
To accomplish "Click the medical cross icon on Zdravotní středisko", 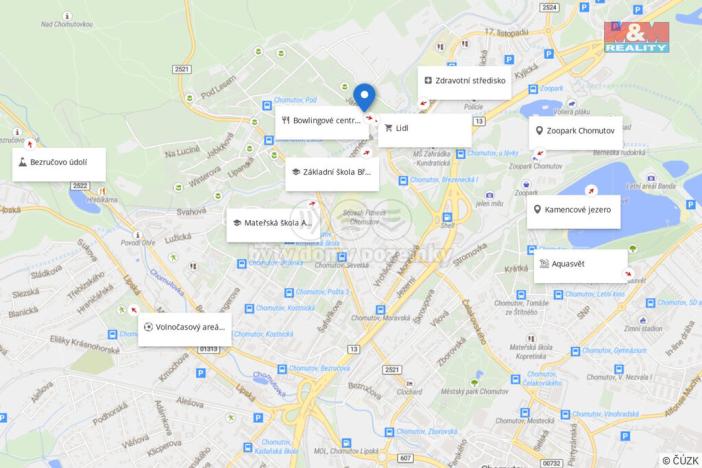I will [428, 81].
